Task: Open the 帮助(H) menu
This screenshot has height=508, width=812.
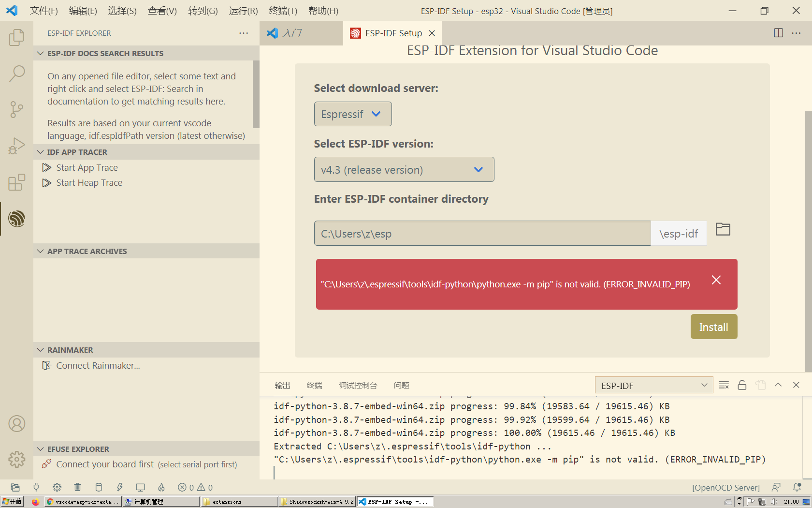Action: click(x=323, y=11)
